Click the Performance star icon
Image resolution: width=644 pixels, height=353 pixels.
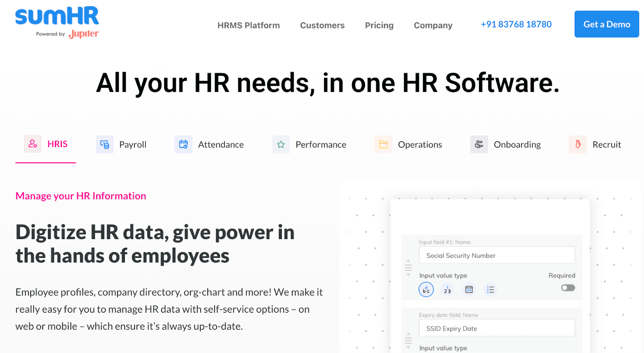tap(281, 144)
